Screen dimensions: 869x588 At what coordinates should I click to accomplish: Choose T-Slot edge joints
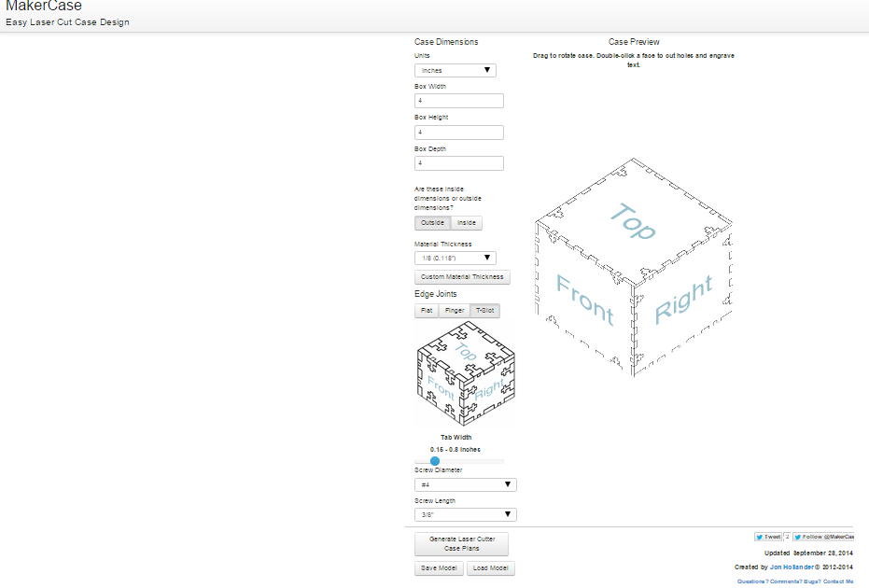[485, 311]
